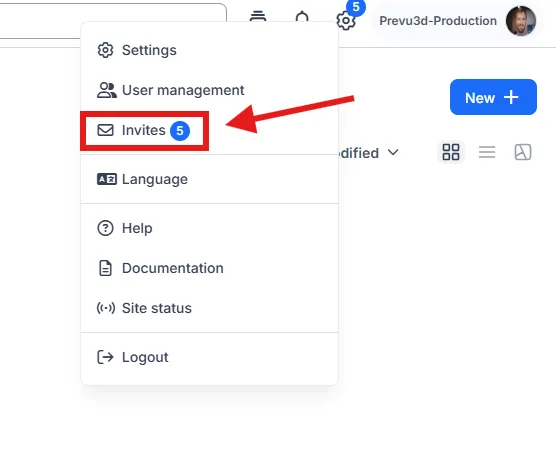The image size is (556, 466).
Task: Switch to grid view
Action: [x=451, y=152]
